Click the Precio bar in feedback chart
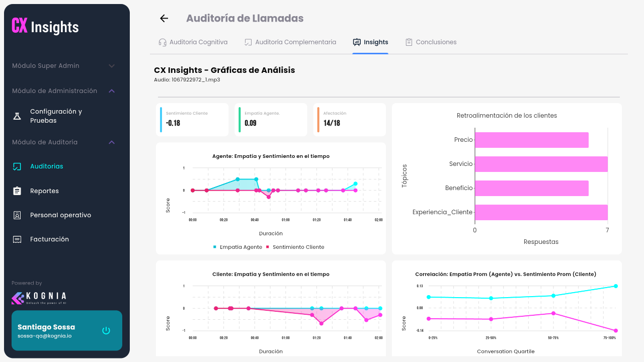The image size is (644, 362). [532, 140]
